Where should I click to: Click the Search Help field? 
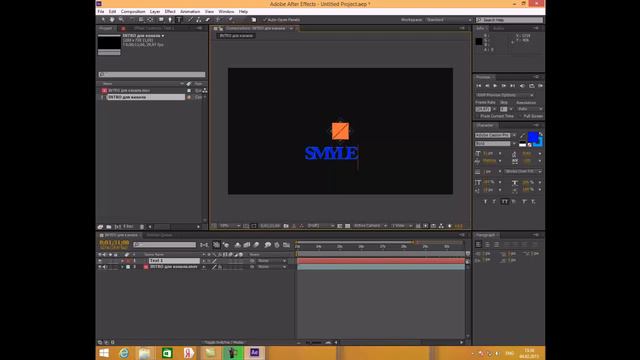[x=510, y=20]
